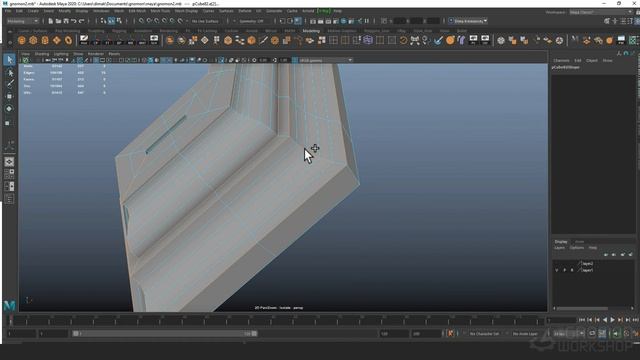Screen dimensions: 640x360
Task: Activate the Move tool in toolbox
Action: (x=10, y=96)
